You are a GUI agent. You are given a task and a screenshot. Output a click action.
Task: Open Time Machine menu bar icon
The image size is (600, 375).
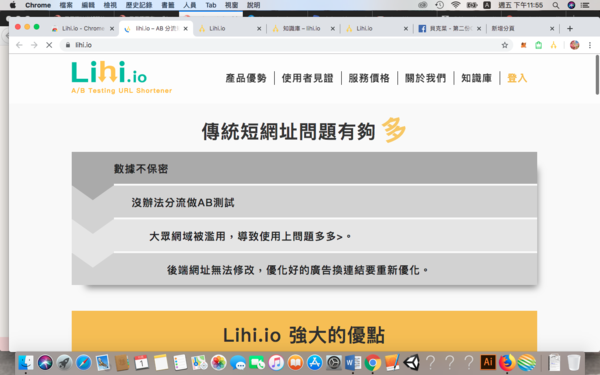[439, 5]
